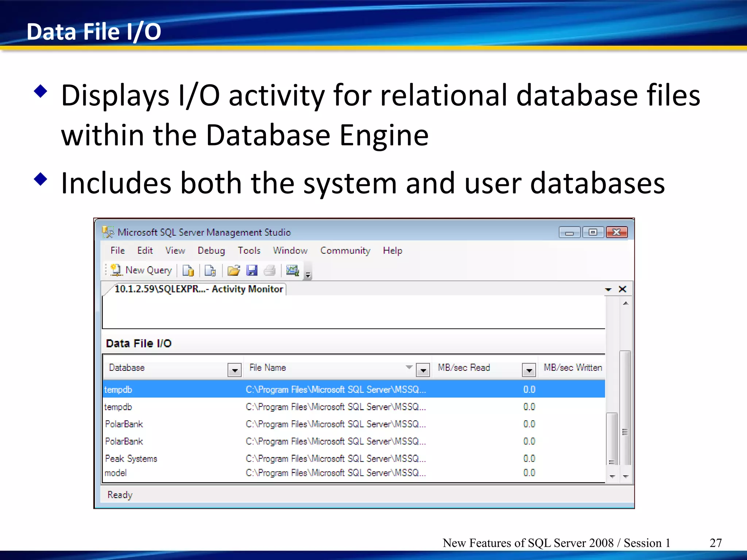This screenshot has width=747, height=560.
Task: Click the Save floppy disk icon
Action: pyautogui.click(x=252, y=271)
